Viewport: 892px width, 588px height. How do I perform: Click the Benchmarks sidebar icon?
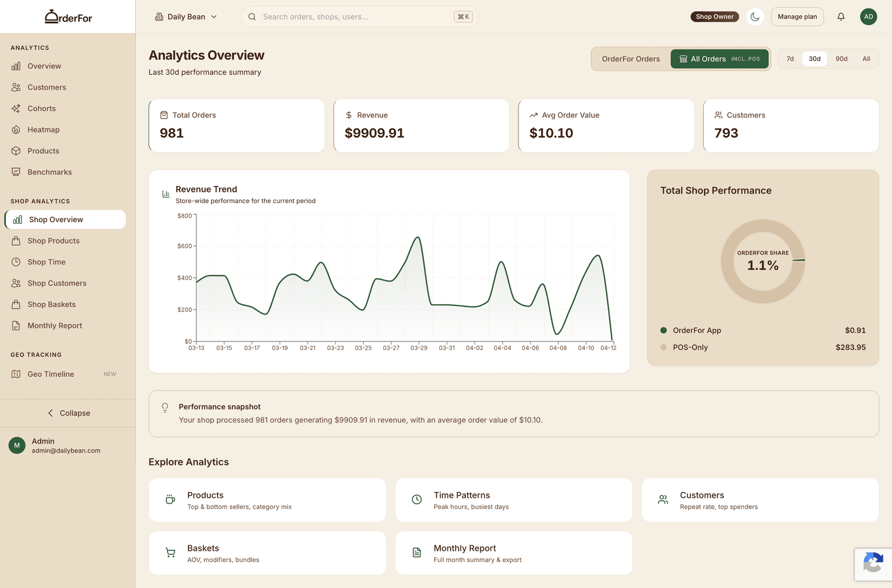tap(16, 172)
